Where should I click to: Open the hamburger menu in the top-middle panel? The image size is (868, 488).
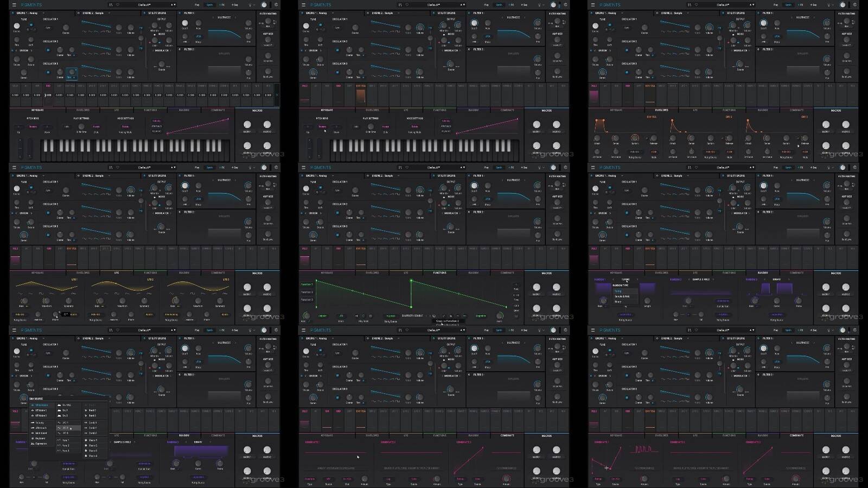click(x=303, y=5)
